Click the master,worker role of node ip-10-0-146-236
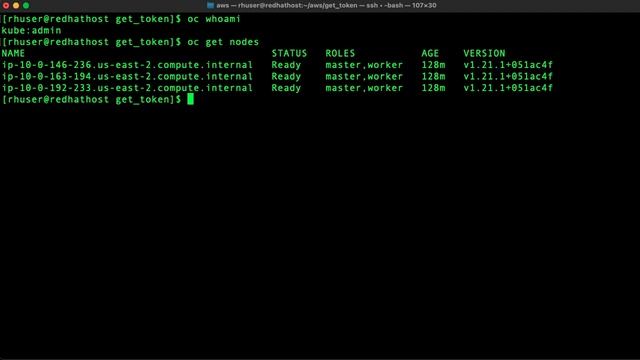Screen dimensions: 640x360 tap(364, 65)
